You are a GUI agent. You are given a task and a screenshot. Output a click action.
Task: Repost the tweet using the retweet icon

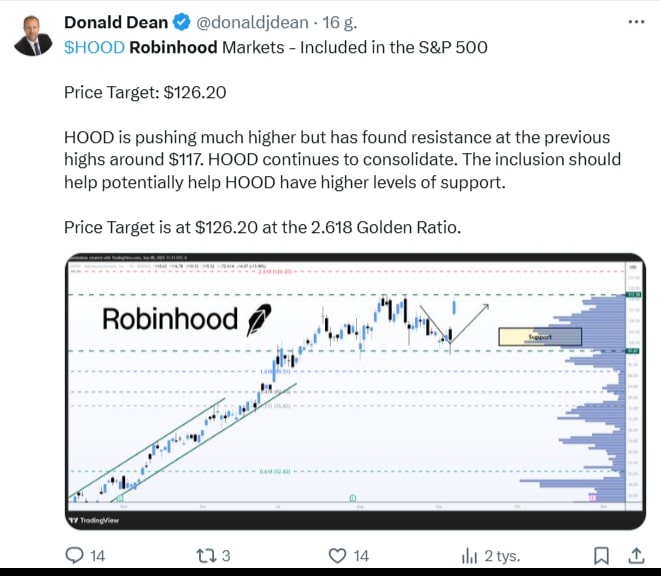click(204, 555)
